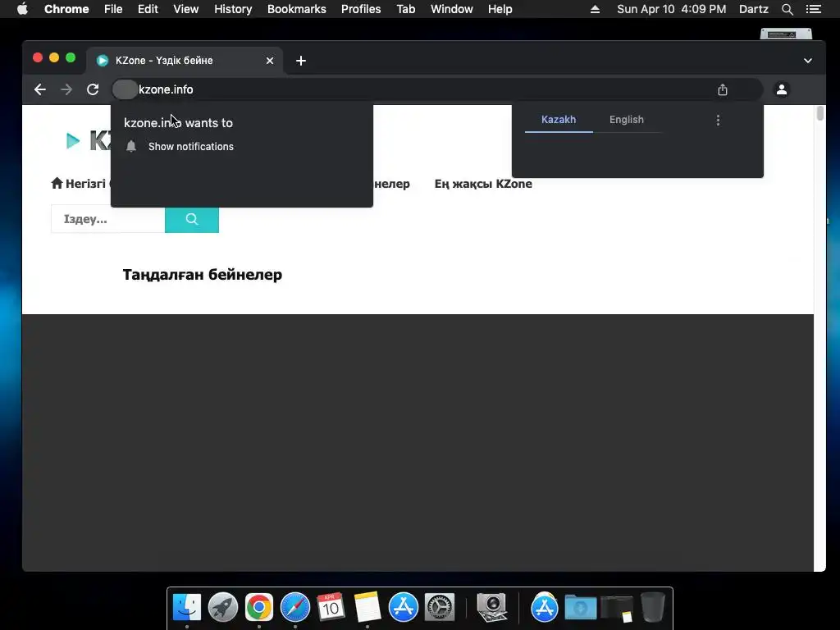Open Control Center list icon
The image size is (840, 630).
click(813, 9)
